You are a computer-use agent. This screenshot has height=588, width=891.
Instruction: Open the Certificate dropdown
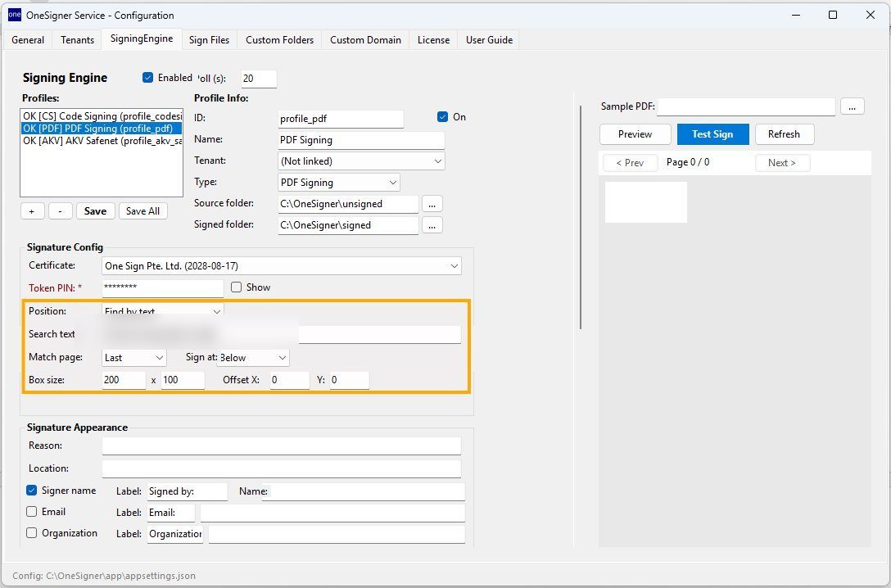tap(281, 266)
